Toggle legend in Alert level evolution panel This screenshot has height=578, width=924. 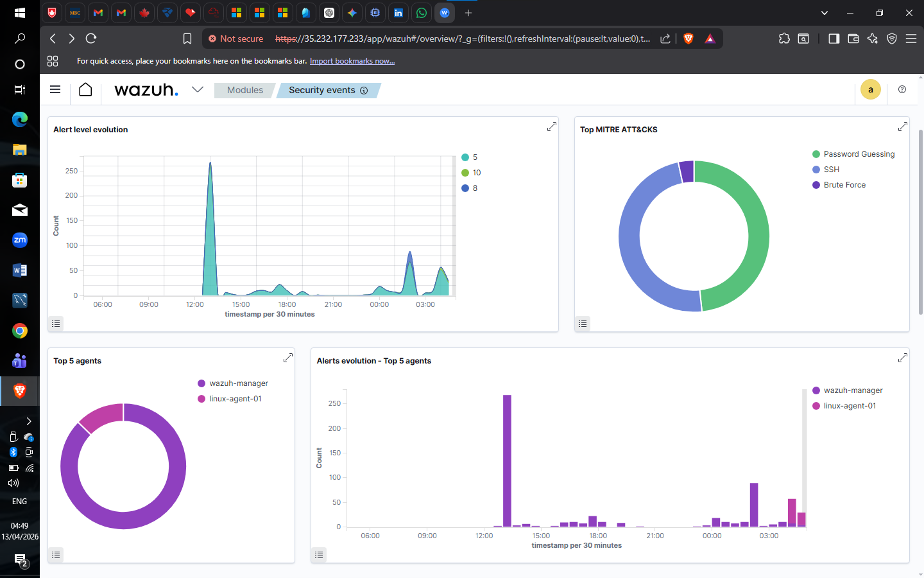(x=56, y=324)
